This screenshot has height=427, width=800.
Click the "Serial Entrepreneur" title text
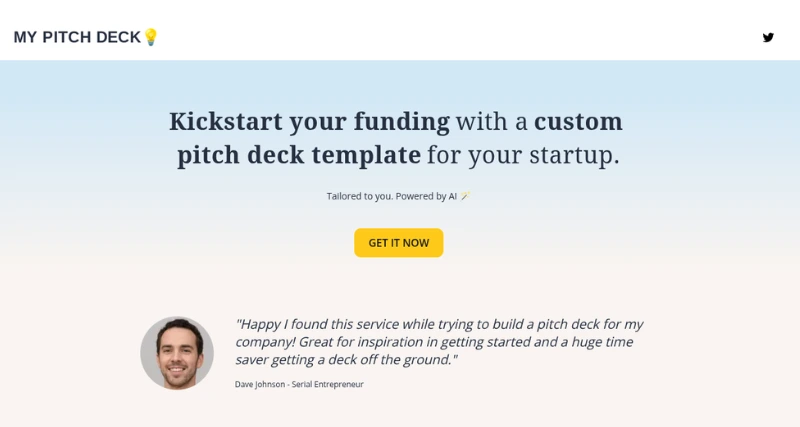pos(328,384)
